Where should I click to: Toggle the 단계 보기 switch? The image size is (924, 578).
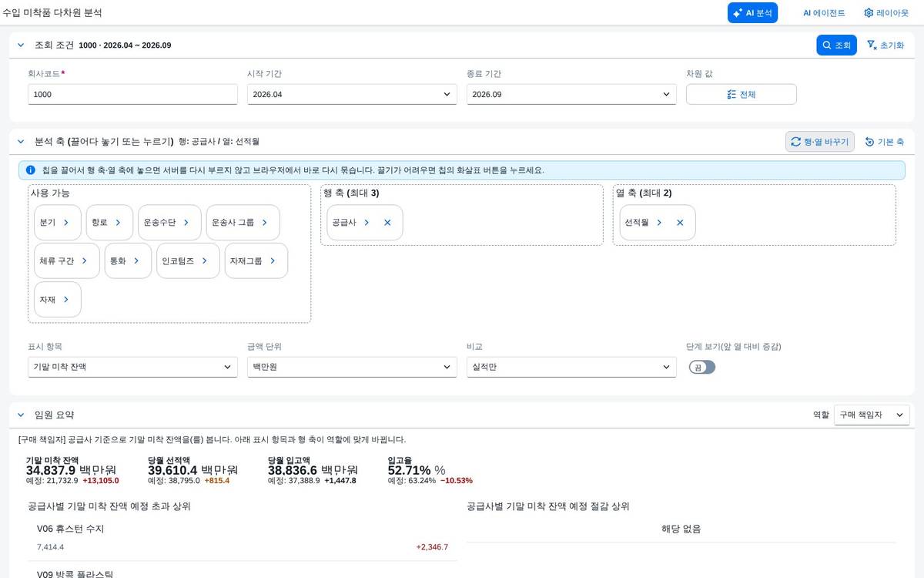pyautogui.click(x=702, y=368)
